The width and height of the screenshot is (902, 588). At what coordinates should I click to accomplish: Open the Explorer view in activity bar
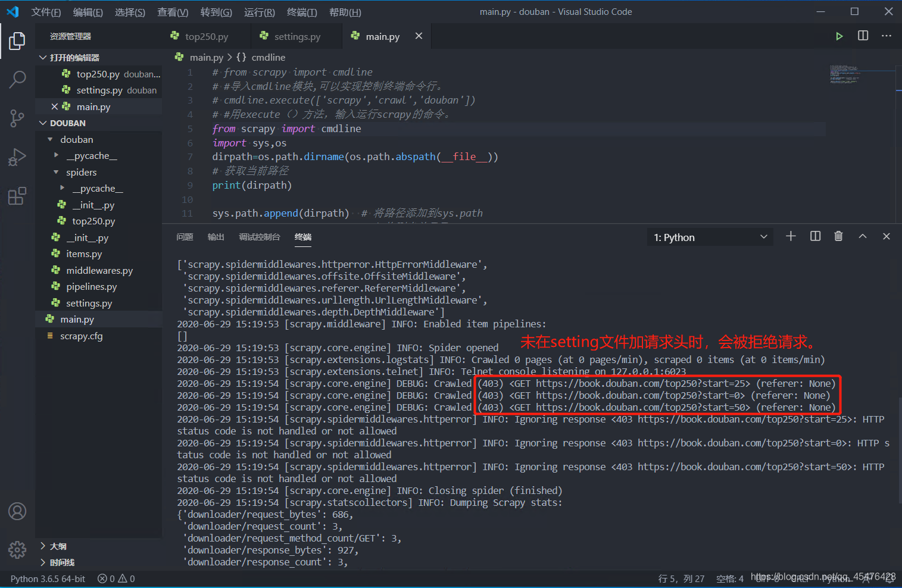17,41
